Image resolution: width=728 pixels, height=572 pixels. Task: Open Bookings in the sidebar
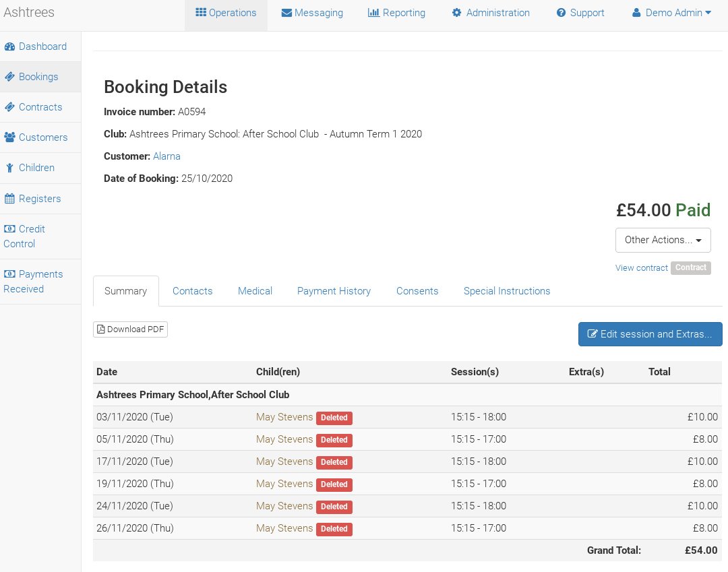(x=40, y=77)
